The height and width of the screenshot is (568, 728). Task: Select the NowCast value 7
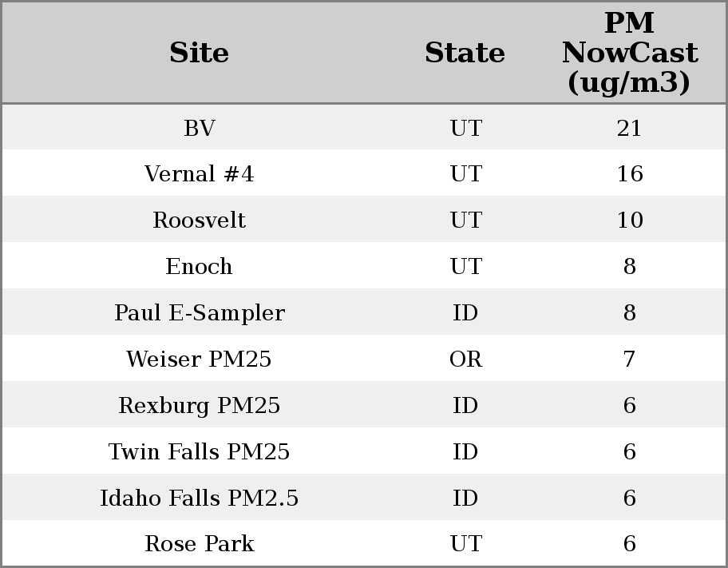pos(629,359)
